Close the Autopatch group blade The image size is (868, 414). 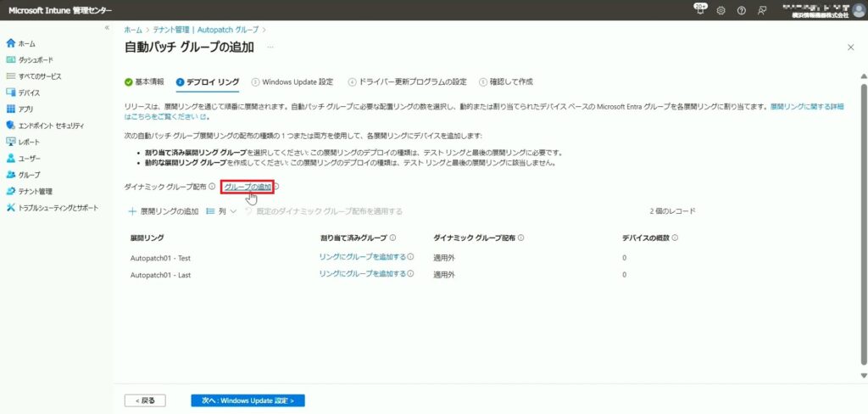pyautogui.click(x=851, y=48)
